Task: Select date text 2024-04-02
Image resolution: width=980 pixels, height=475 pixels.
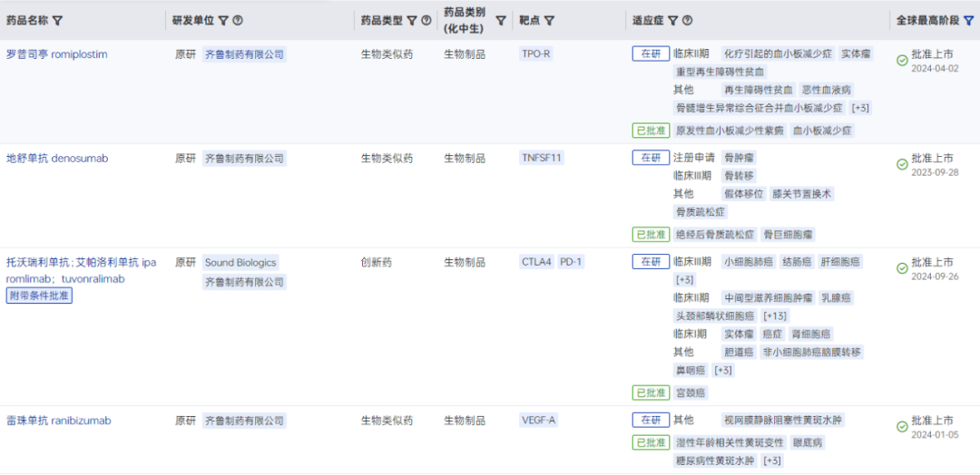Action: point(935,68)
